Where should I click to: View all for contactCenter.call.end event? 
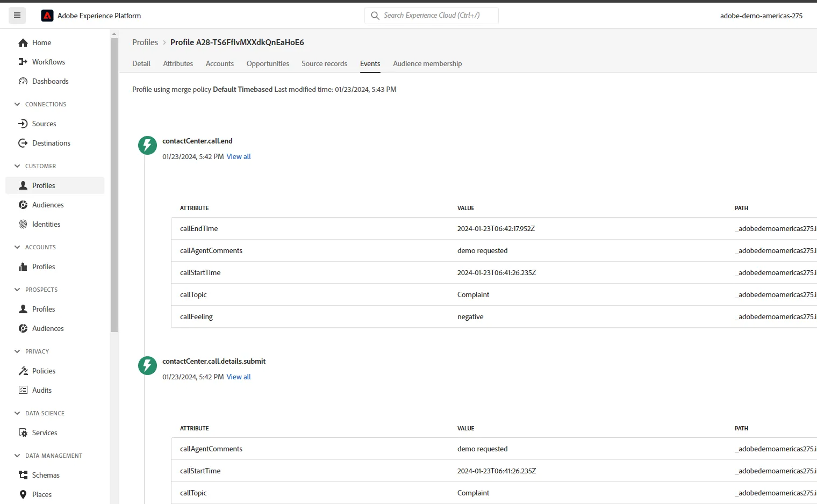[x=239, y=156]
